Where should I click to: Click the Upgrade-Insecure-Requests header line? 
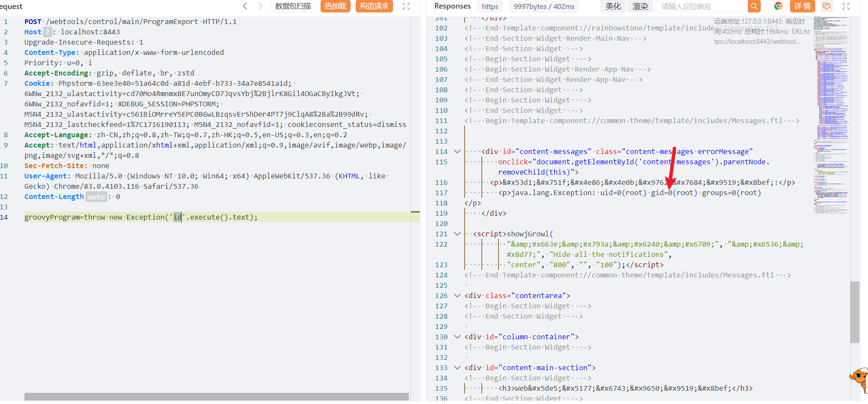click(x=84, y=42)
